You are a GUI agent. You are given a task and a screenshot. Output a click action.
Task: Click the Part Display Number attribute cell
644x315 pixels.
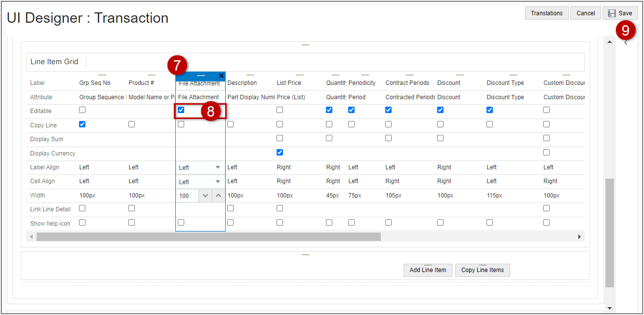[x=251, y=97]
